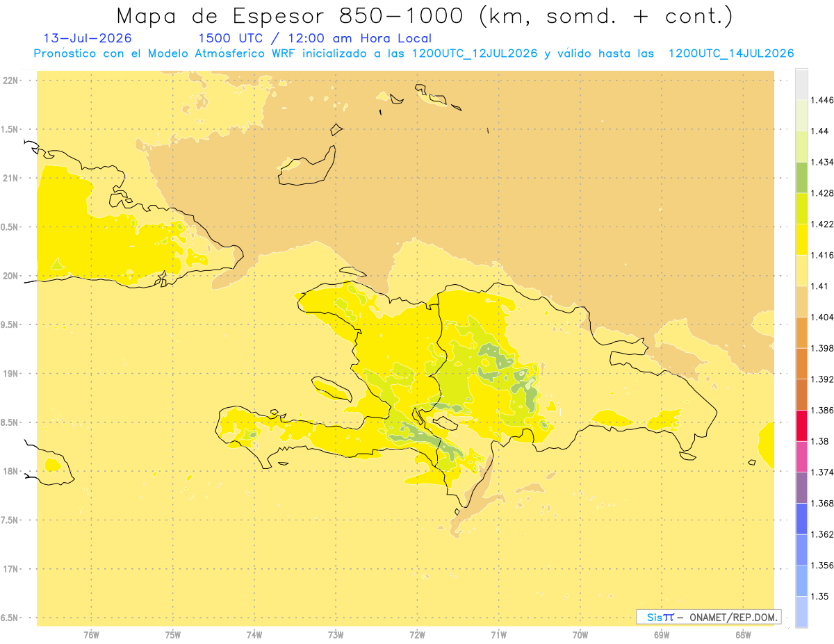This screenshot has height=644, width=834.
Task: Select the legend value '1.416'
Action: (822, 255)
